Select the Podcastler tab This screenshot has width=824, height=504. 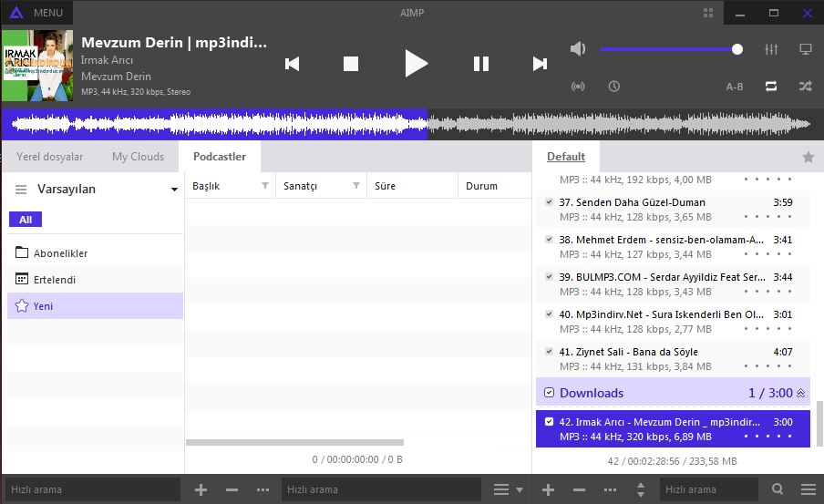[x=220, y=157]
